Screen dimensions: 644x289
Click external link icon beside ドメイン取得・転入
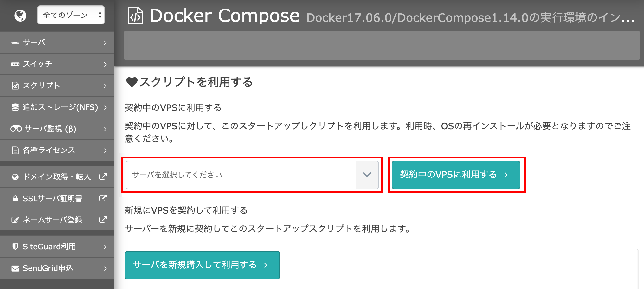click(x=103, y=177)
